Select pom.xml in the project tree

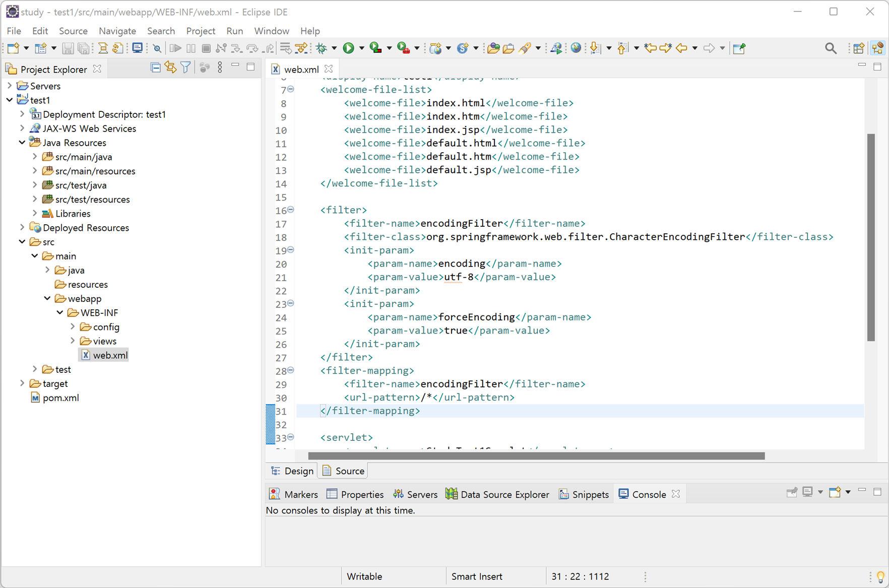[60, 398]
